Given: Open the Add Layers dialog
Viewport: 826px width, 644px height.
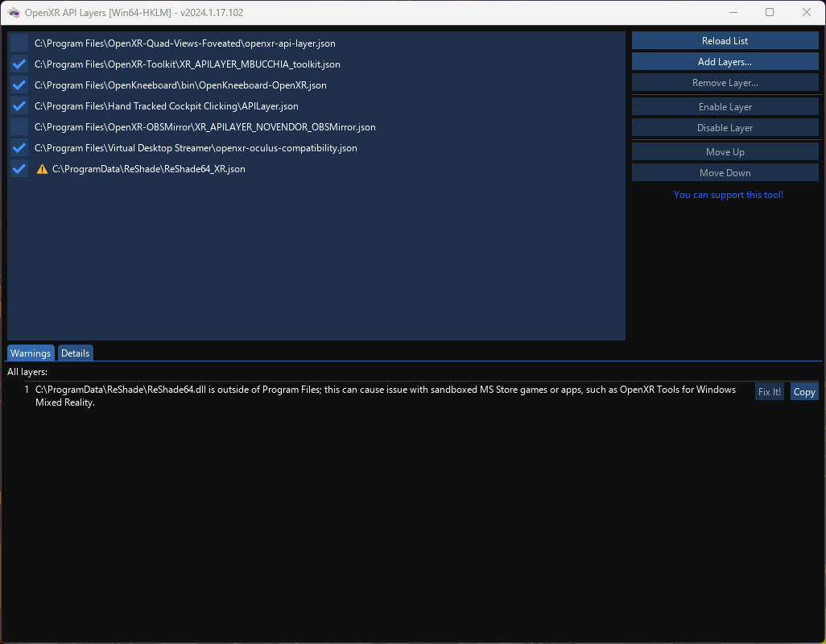Looking at the screenshot, I should [x=725, y=62].
